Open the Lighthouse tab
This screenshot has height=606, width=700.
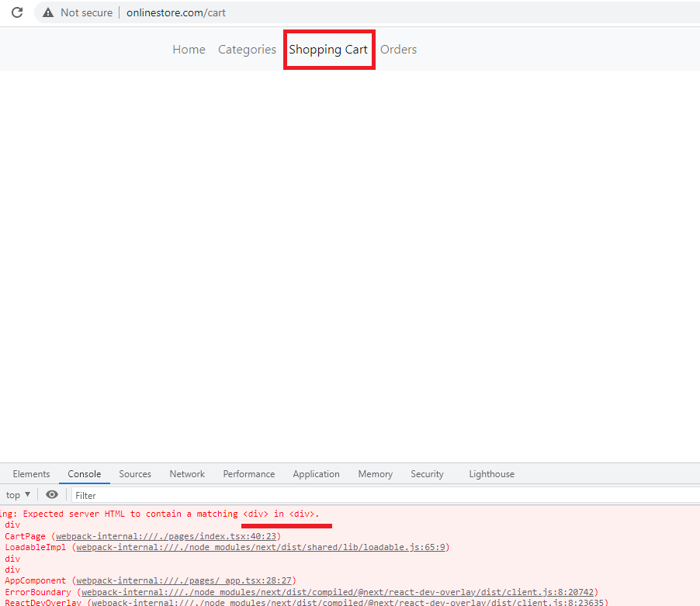click(491, 474)
